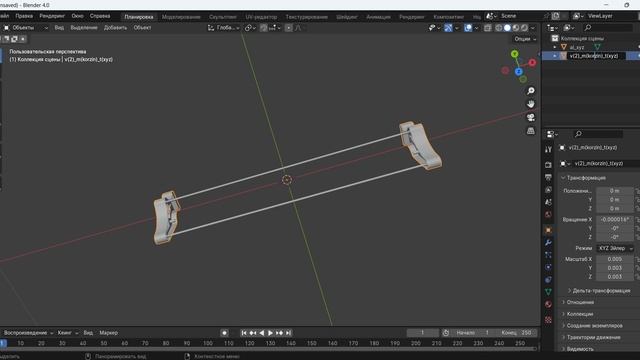This screenshot has height=360, width=640.
Task: Open the Рендеринг menu
Action: (x=52, y=16)
